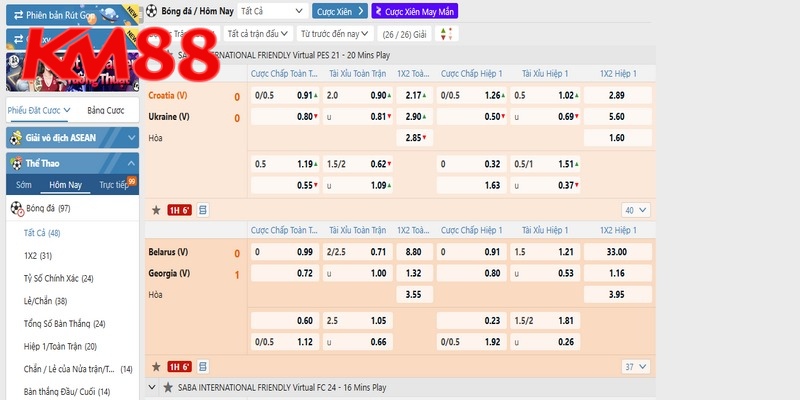Bet Croatia handicap odds 0.91
This screenshot has height=400, width=800.
(x=285, y=95)
